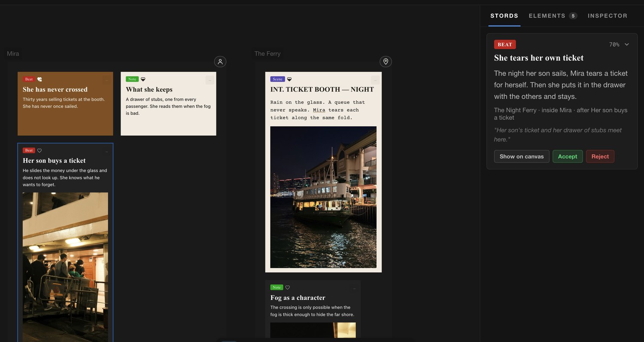644x342 pixels.
Task: Toggle the heart on 'Fog as a character' card
Action: pos(288,287)
